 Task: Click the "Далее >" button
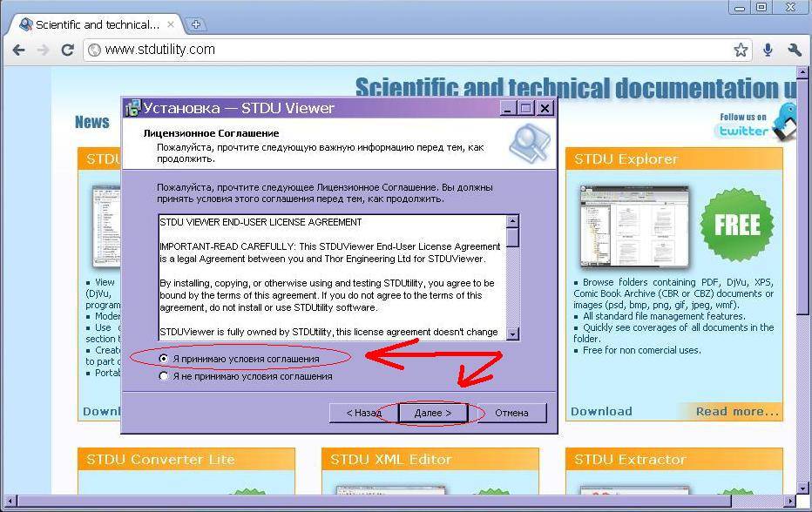[x=433, y=413]
